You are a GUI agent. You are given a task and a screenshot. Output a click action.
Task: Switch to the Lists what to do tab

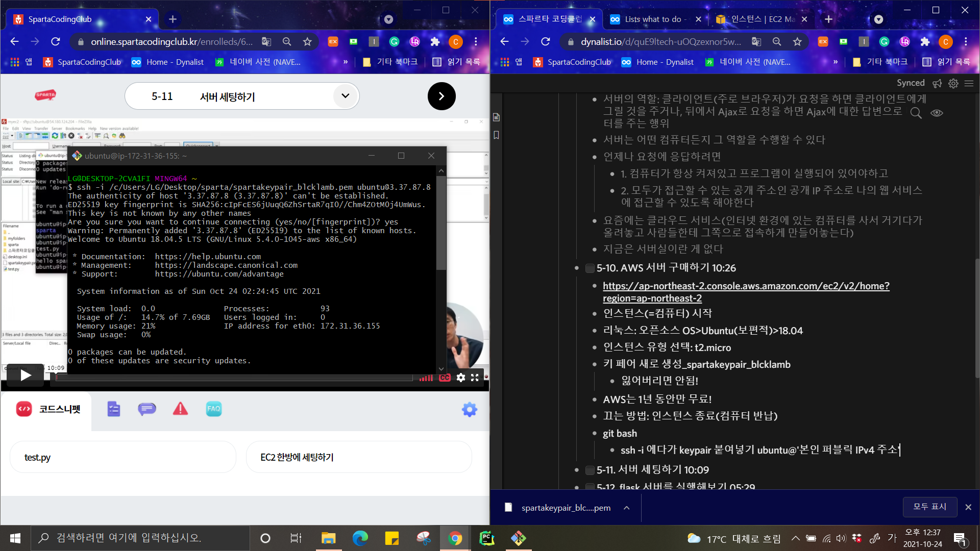(x=652, y=19)
